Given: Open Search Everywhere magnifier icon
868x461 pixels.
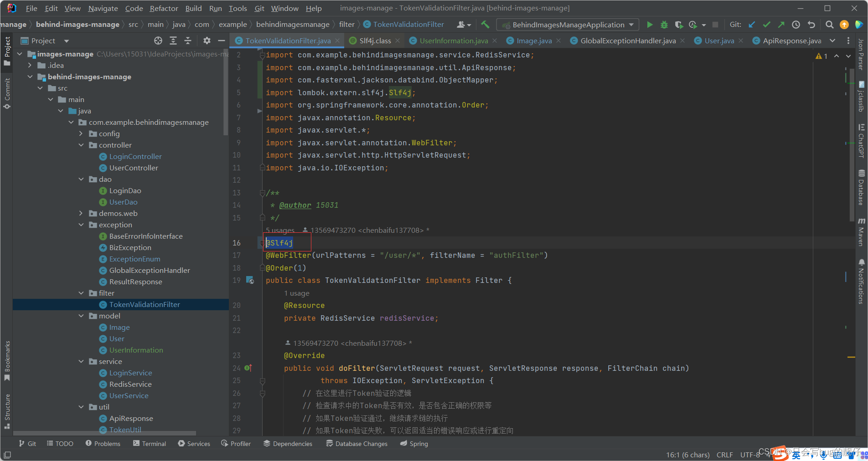Looking at the screenshot, I should (x=830, y=25).
